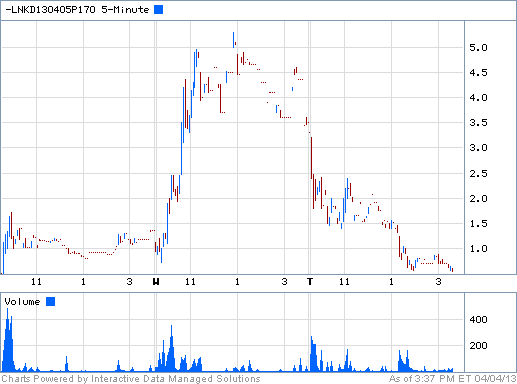Viewport: 517px width, 384px height.
Task: Click the 4.5 price axis label
Action: click(x=478, y=73)
